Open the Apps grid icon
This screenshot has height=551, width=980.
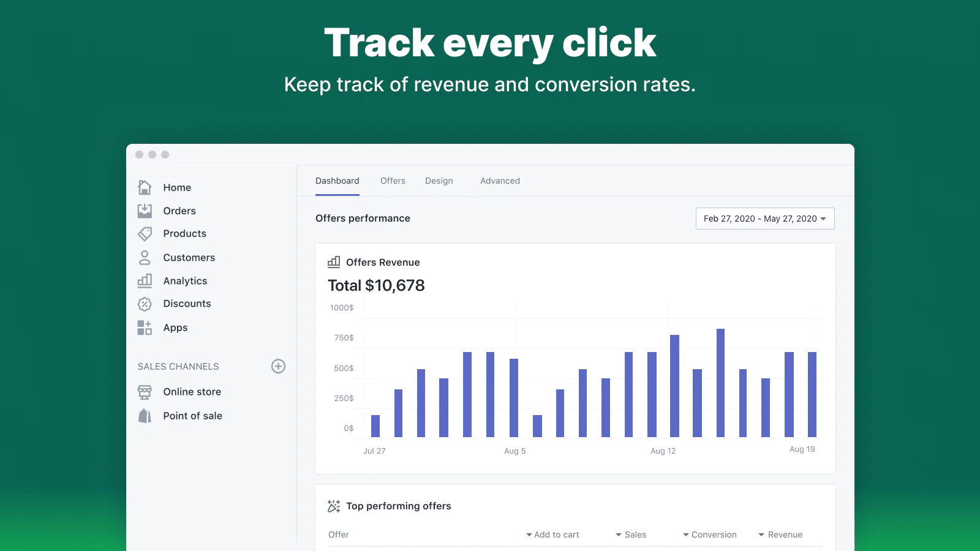tap(145, 328)
